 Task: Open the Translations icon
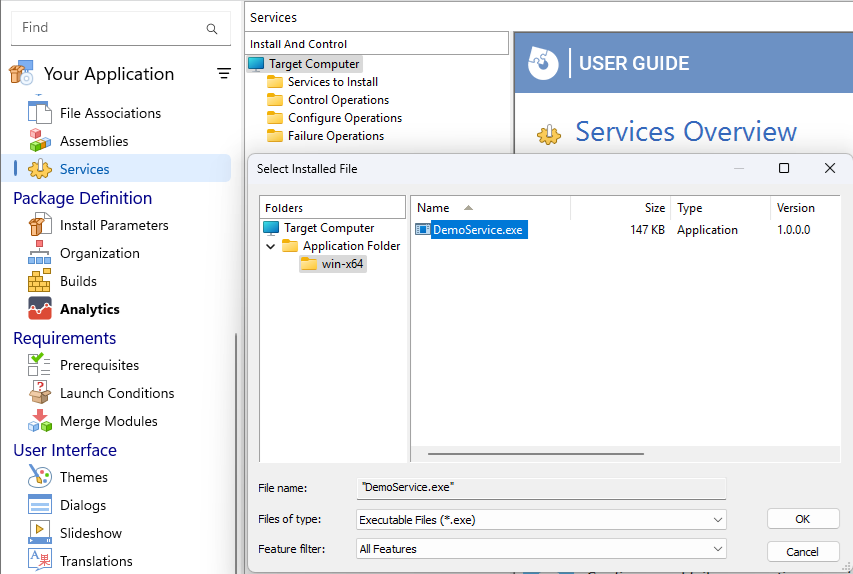39,561
